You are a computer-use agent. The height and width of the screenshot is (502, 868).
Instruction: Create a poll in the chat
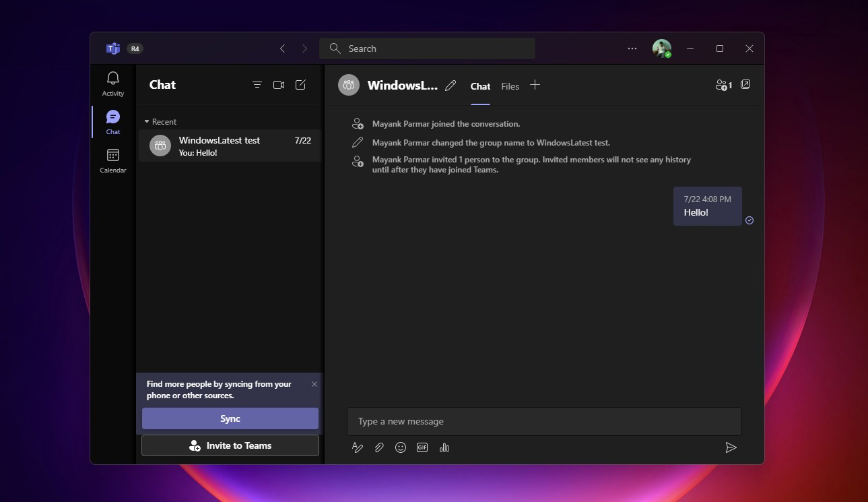(x=444, y=447)
